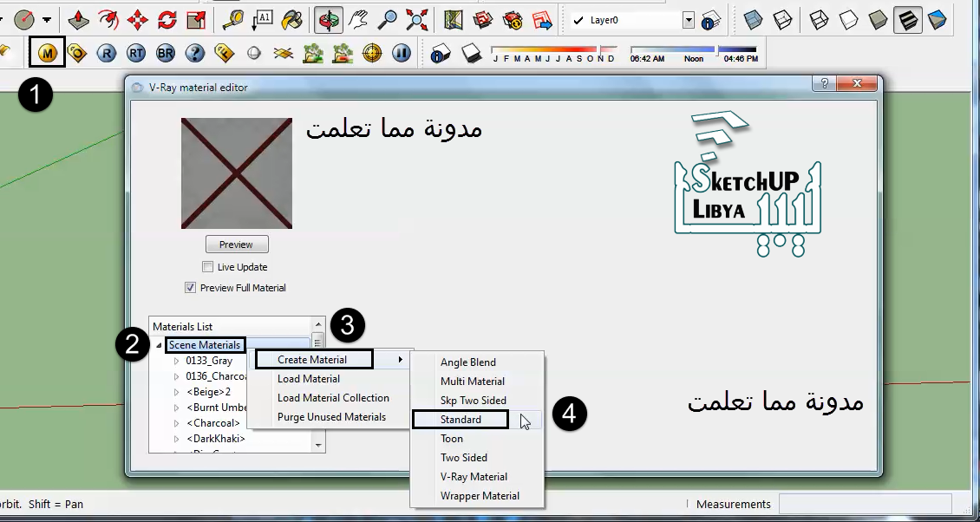Select Standard material type
This screenshot has width=980, height=522.
coord(477,420)
